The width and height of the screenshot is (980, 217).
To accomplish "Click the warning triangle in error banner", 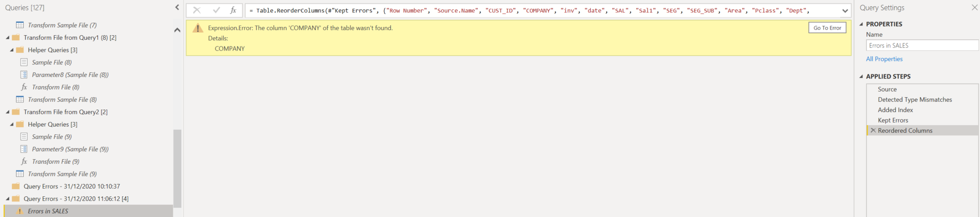I will tap(198, 28).
